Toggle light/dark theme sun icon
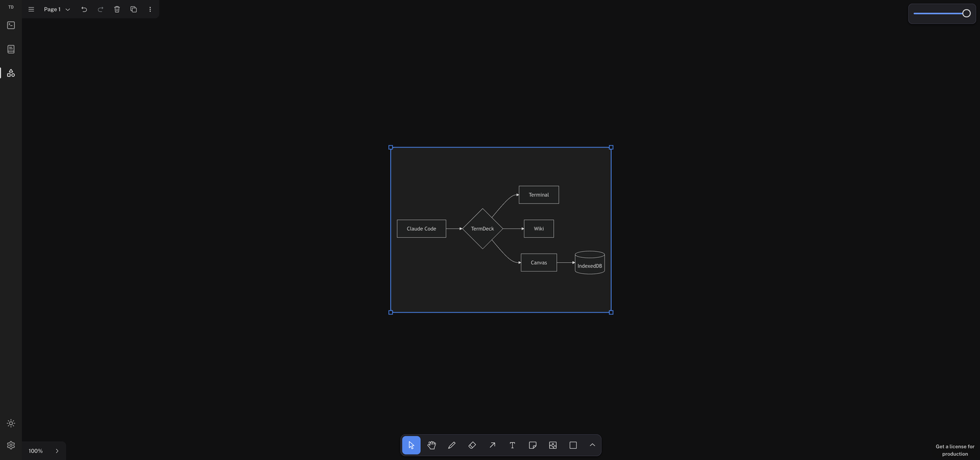The width and height of the screenshot is (980, 460). click(x=11, y=423)
